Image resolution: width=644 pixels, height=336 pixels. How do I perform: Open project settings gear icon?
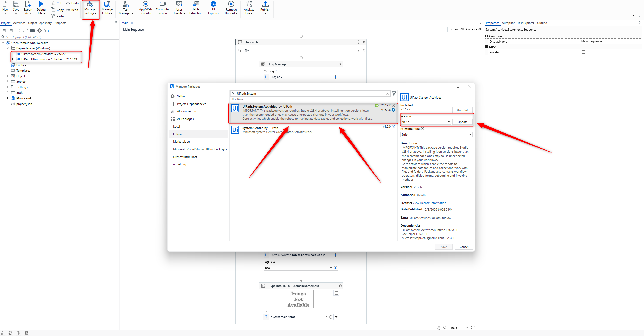pyautogui.click(x=40, y=30)
